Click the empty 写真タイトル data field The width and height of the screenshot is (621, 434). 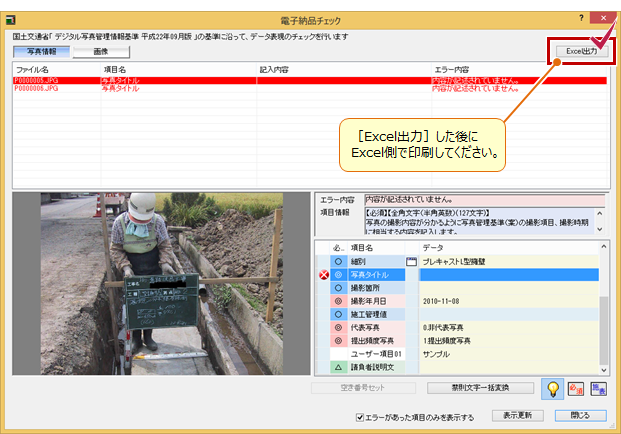pyautogui.click(x=509, y=274)
